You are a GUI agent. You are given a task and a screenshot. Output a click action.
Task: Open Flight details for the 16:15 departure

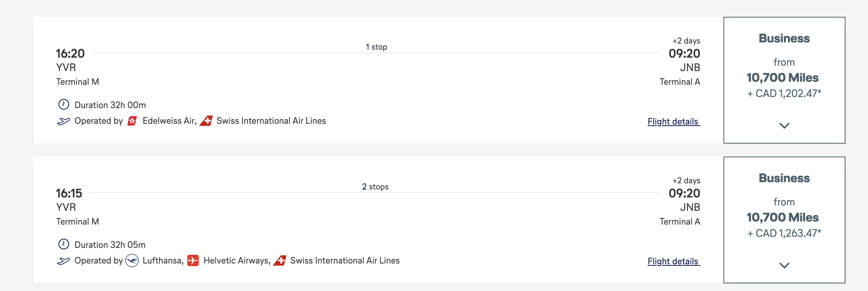[674, 262]
